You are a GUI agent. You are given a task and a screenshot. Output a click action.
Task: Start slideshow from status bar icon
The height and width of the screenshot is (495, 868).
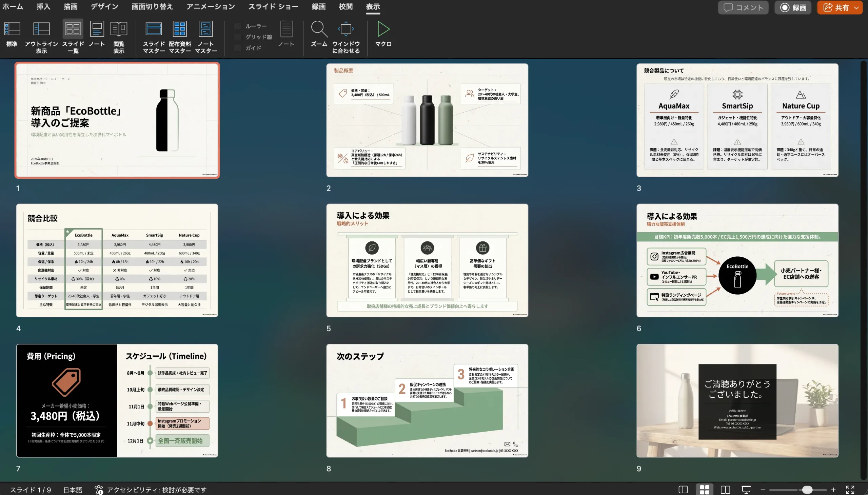click(x=746, y=490)
